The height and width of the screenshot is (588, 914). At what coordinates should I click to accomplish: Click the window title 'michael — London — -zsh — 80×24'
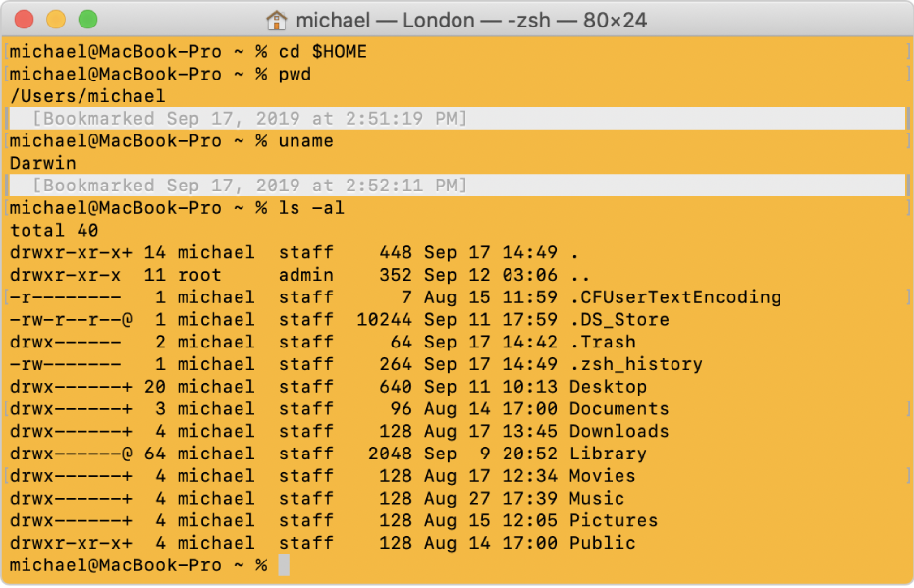point(471,21)
